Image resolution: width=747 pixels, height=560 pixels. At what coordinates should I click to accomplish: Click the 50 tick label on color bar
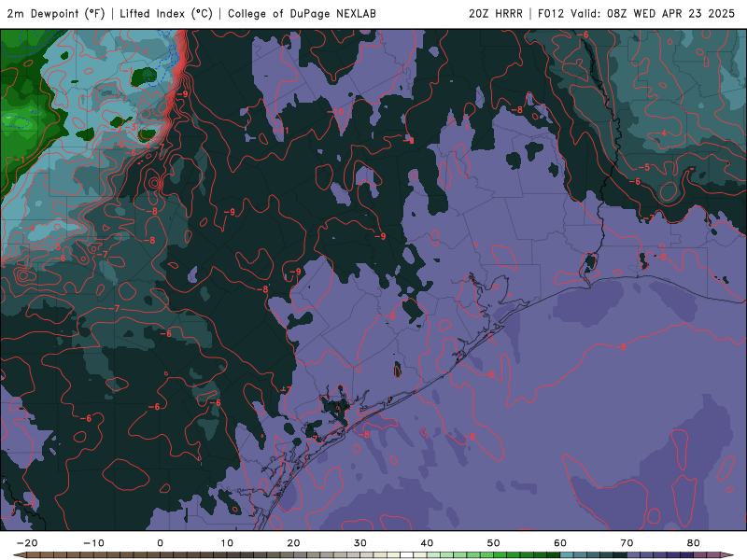click(x=494, y=543)
